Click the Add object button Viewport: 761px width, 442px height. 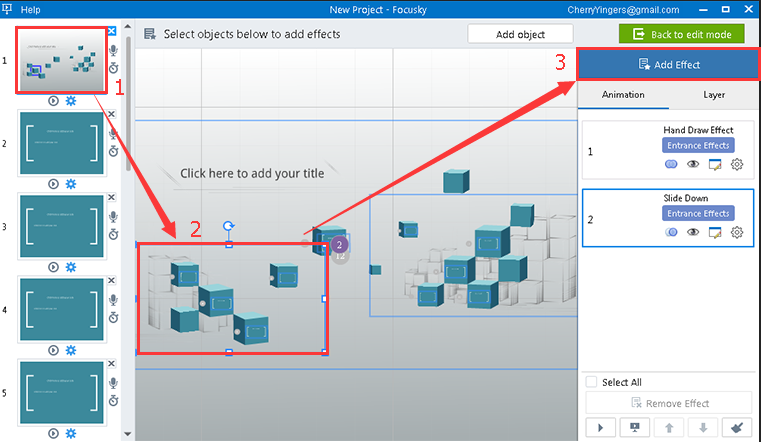(520, 34)
